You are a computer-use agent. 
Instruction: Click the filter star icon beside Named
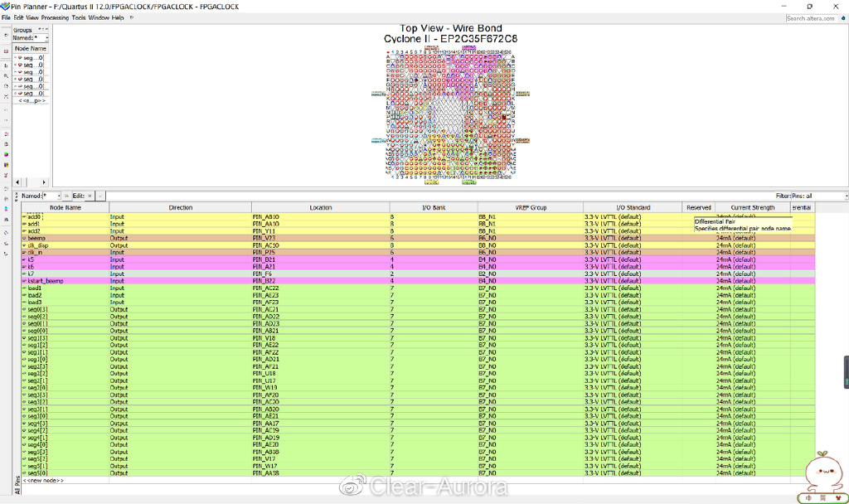coord(66,196)
